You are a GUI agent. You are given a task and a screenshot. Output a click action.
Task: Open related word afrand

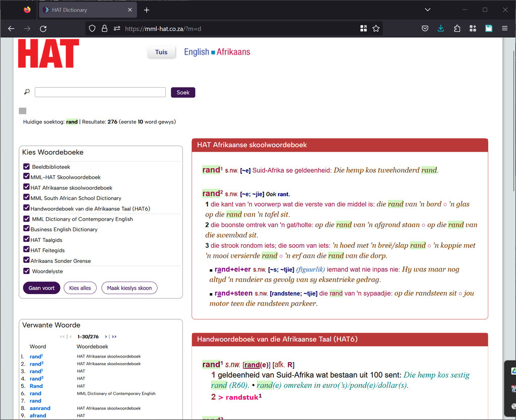pyautogui.click(x=38, y=415)
